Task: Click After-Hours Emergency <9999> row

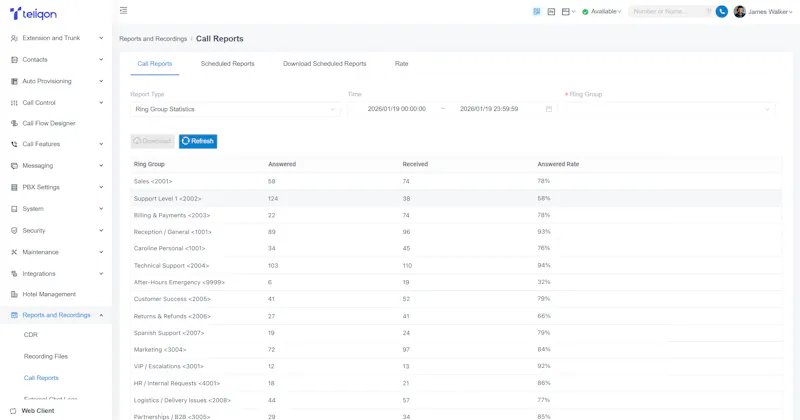Action: pos(456,282)
